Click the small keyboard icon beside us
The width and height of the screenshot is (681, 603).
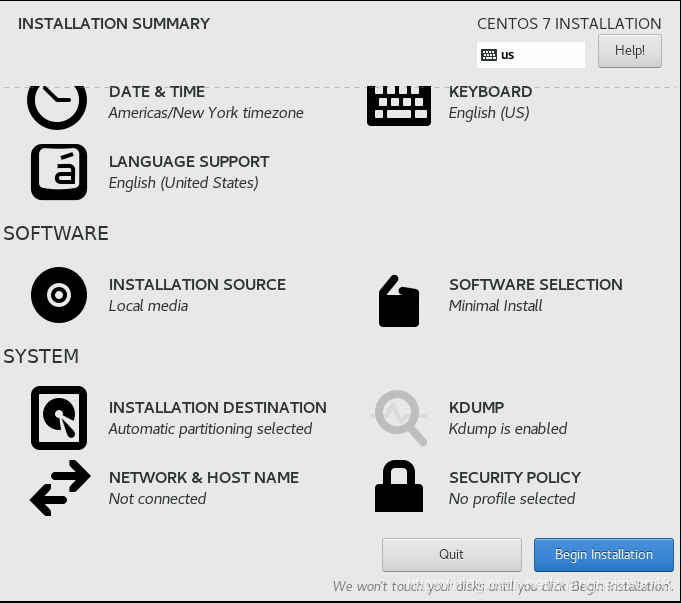(489, 55)
